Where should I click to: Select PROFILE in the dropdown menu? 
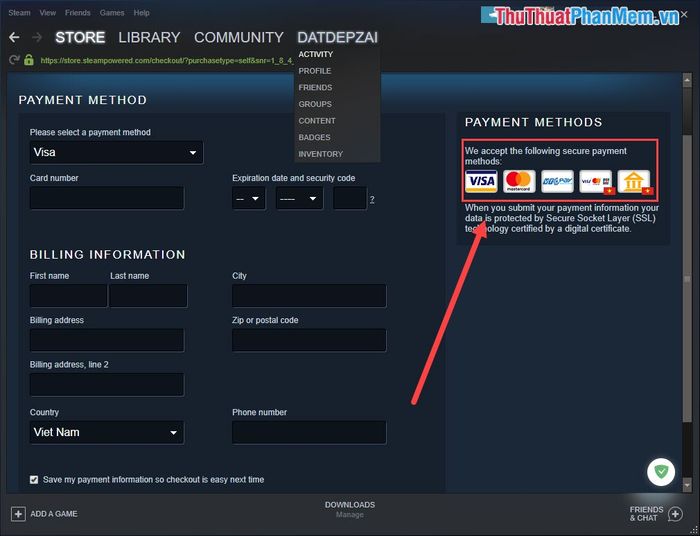(315, 71)
